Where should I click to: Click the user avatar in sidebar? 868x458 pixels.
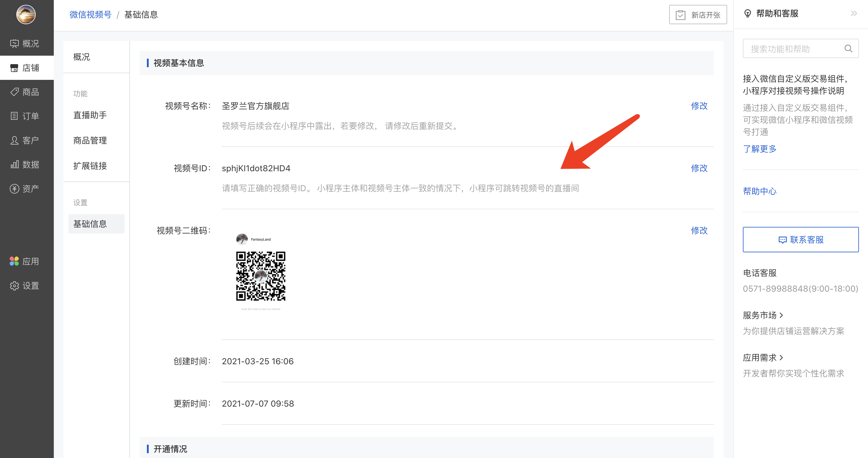point(26,15)
